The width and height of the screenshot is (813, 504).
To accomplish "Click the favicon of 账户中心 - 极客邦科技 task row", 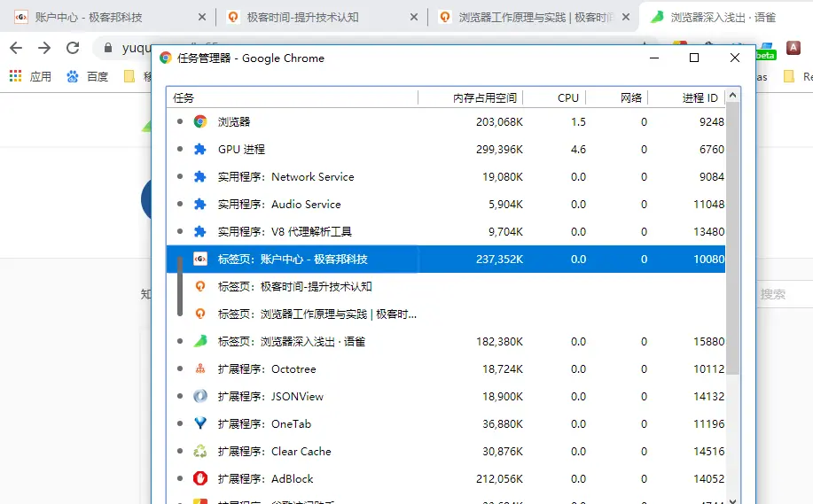I will tap(200, 259).
